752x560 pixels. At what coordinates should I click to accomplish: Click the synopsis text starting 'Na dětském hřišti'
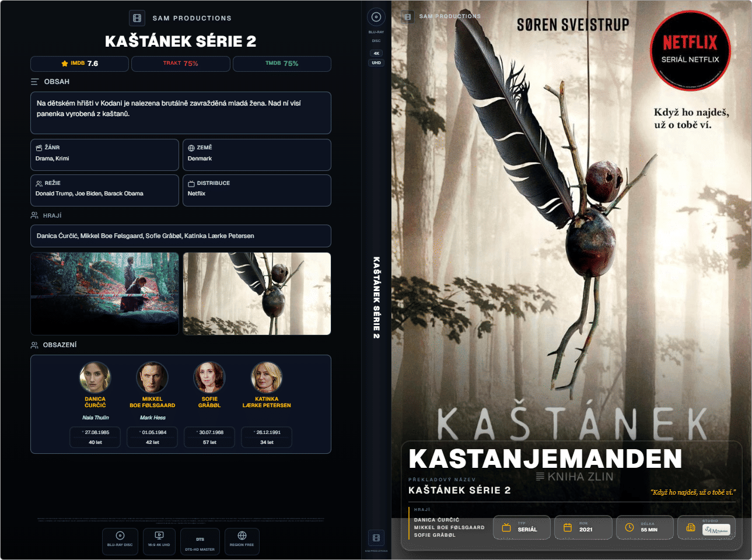click(x=169, y=108)
